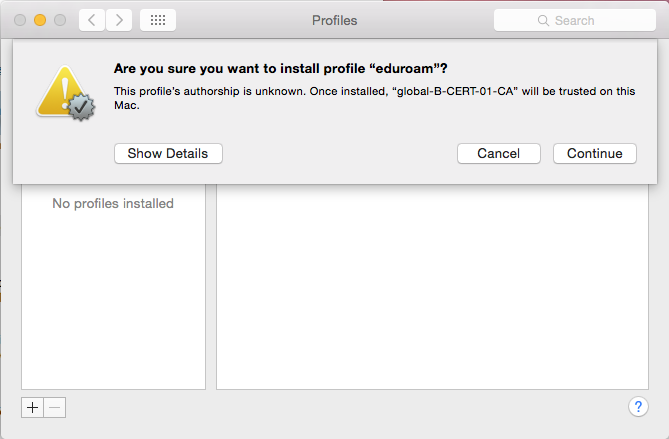Minimize the window with the yellow button
This screenshot has width=669, height=439.
pos(40,20)
